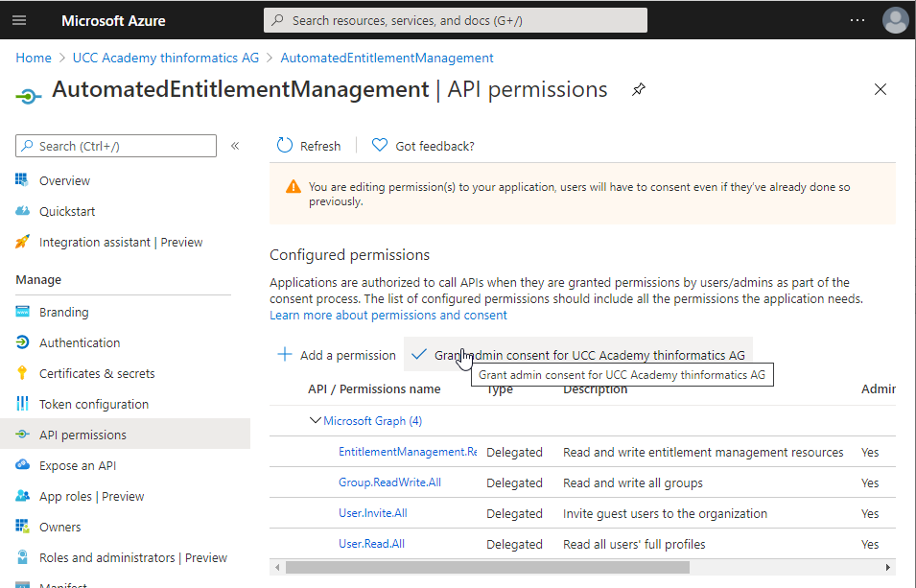Viewport: 916px width, 588px height.
Task: Click Got feedback?
Action: click(x=435, y=146)
